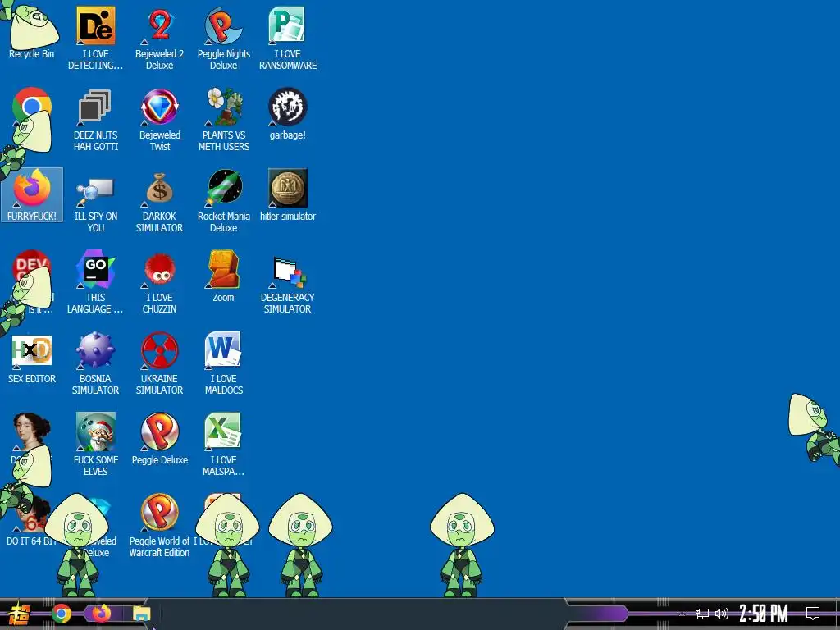Open the 'PLANTS VS METH USERS' flower icon
This screenshot has height=630, width=840.
[223, 120]
